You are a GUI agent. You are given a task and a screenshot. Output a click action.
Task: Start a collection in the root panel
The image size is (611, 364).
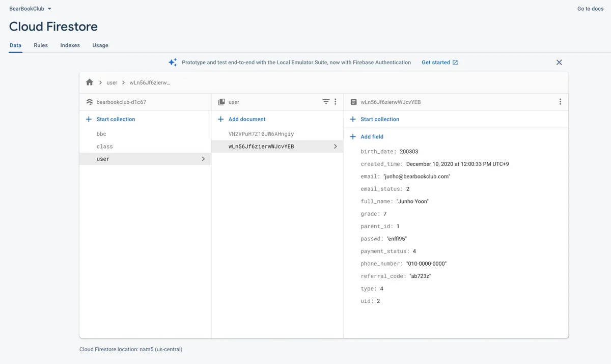pyautogui.click(x=110, y=119)
